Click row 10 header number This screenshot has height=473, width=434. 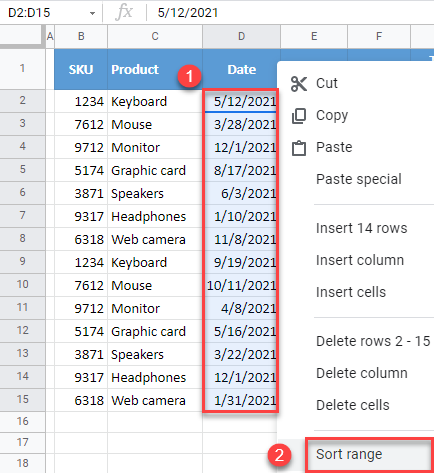click(x=22, y=284)
